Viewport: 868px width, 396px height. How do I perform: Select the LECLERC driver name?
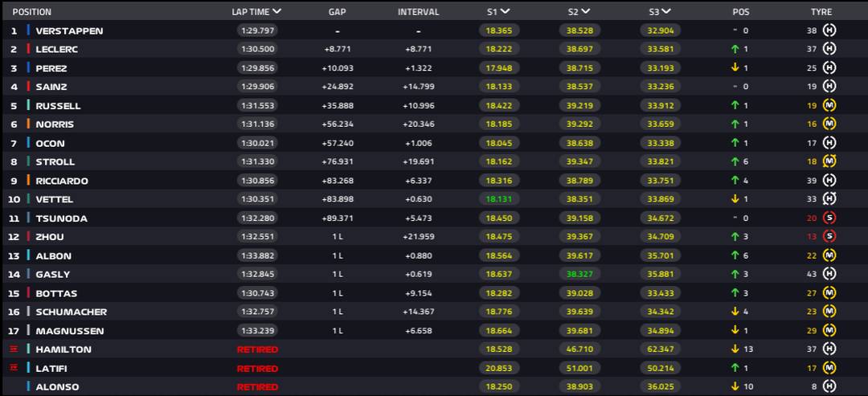[x=56, y=49]
